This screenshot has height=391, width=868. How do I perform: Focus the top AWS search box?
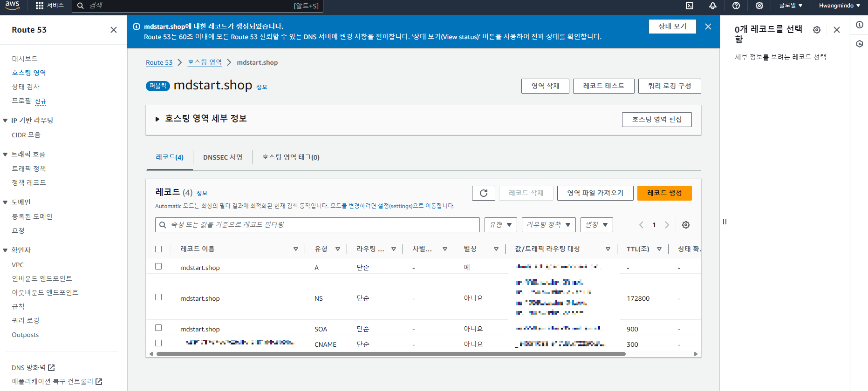tap(197, 6)
